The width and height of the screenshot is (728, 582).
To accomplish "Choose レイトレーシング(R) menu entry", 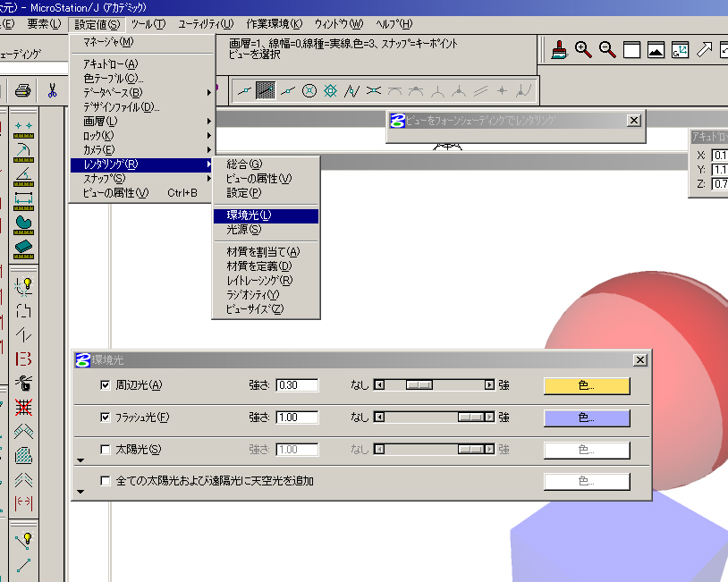I will tap(266, 281).
